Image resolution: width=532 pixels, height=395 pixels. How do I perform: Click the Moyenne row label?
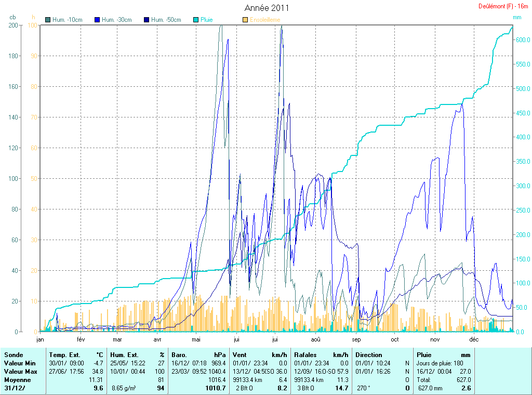17,380
